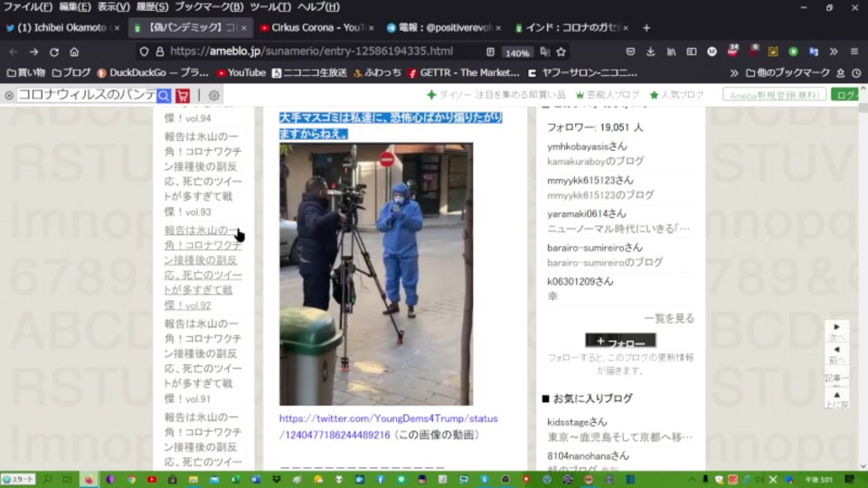
Task: Go to the browser home page
Action: [x=74, y=52]
